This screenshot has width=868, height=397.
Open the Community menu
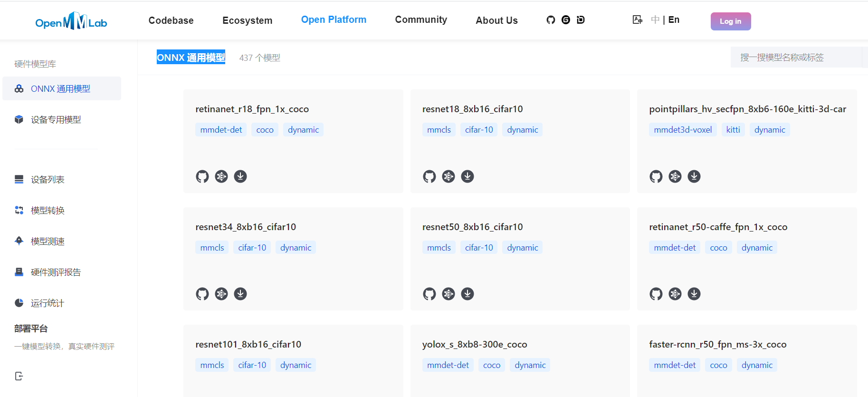(421, 19)
